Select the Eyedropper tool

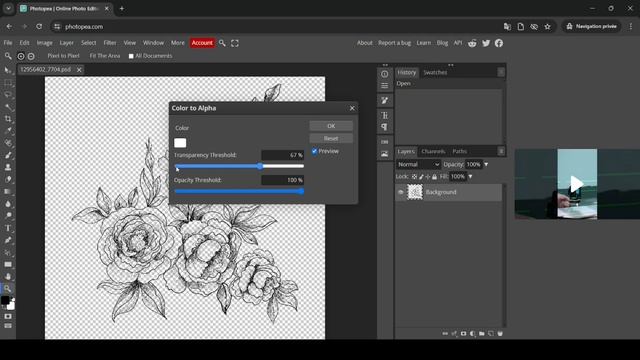click(x=8, y=131)
